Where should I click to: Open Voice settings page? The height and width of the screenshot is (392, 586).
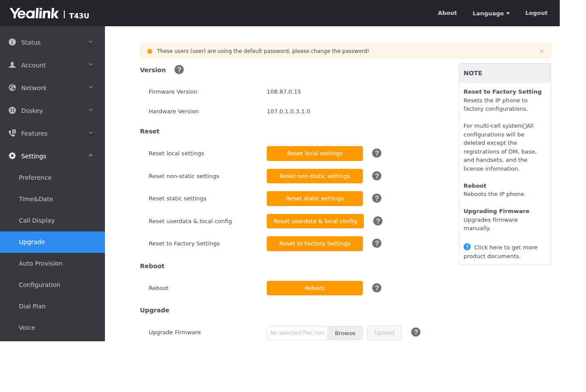52,328
